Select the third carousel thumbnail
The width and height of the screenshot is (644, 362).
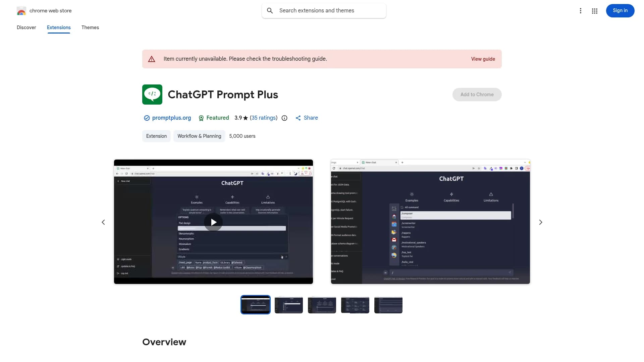coord(322,305)
